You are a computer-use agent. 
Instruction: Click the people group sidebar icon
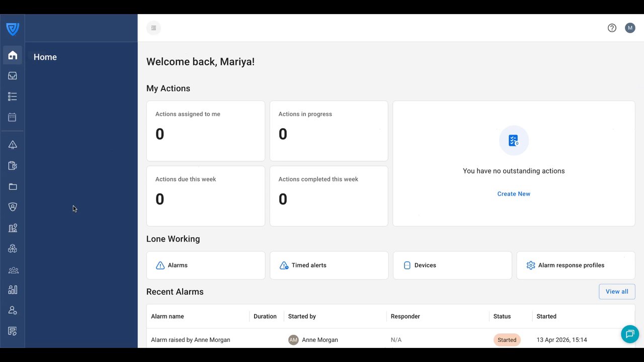pos(13,270)
